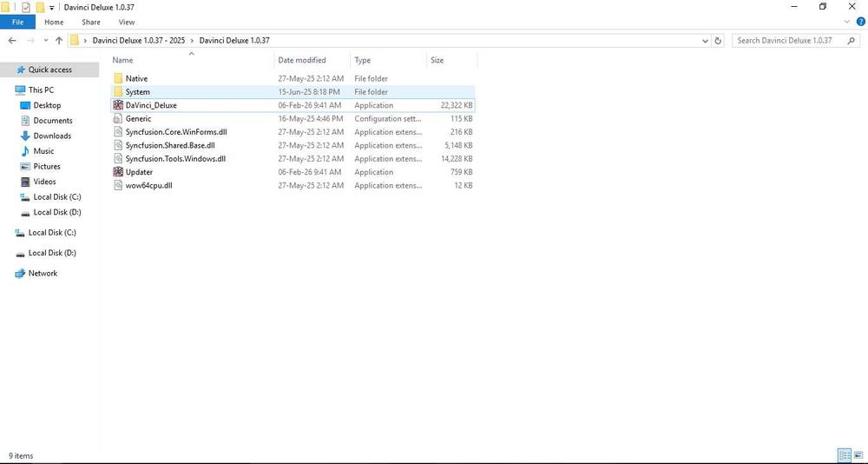The height and width of the screenshot is (464, 868).
Task: Sort by Date modified column header
Action: point(312,60)
